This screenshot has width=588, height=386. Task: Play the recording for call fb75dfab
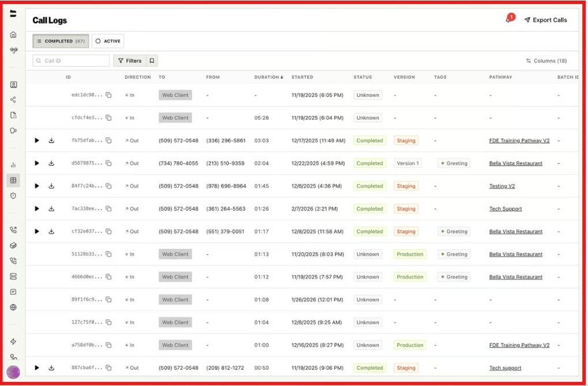click(37, 141)
